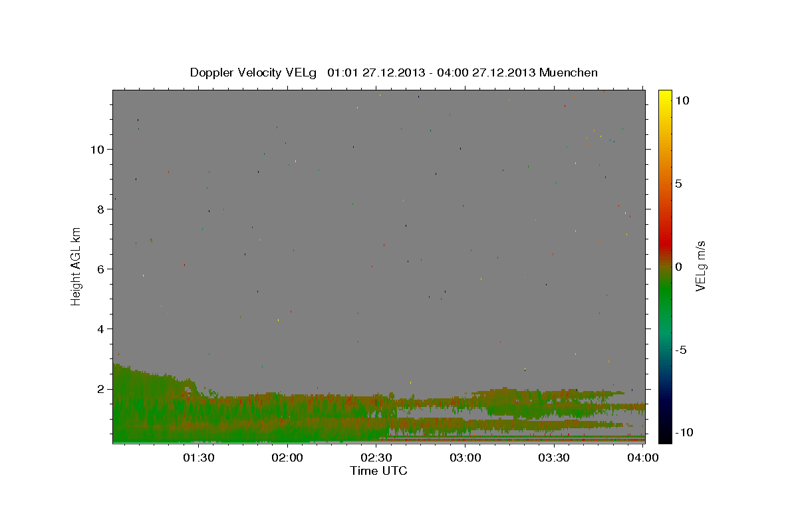Click the 'Height AGL km' axis label
Viewport: 798px width, 532px height.
(76, 267)
